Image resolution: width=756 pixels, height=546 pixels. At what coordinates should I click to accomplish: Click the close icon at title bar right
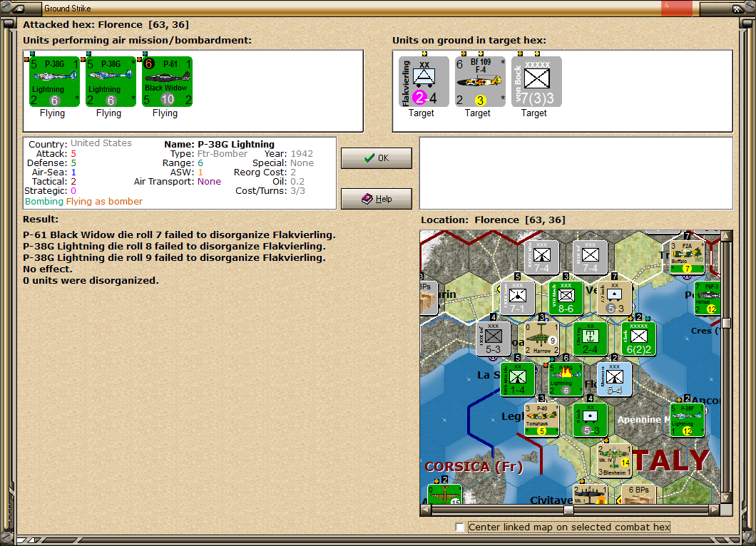737,8
